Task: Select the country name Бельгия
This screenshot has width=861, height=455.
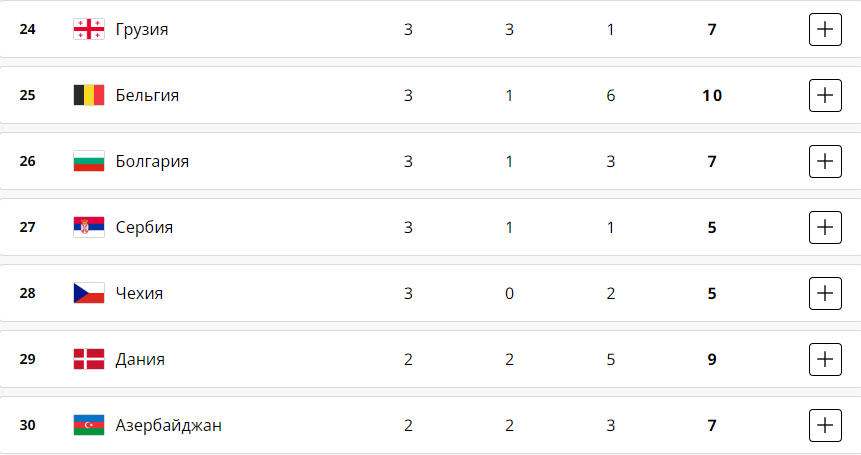Action: click(147, 96)
